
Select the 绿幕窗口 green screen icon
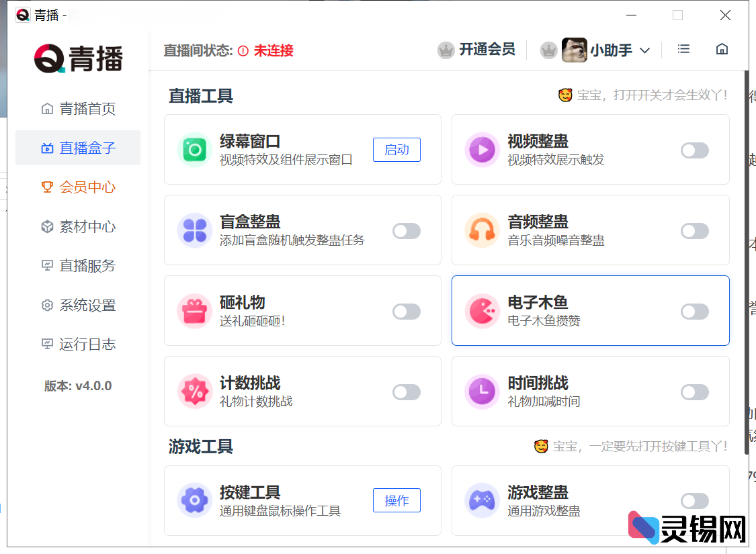194,149
